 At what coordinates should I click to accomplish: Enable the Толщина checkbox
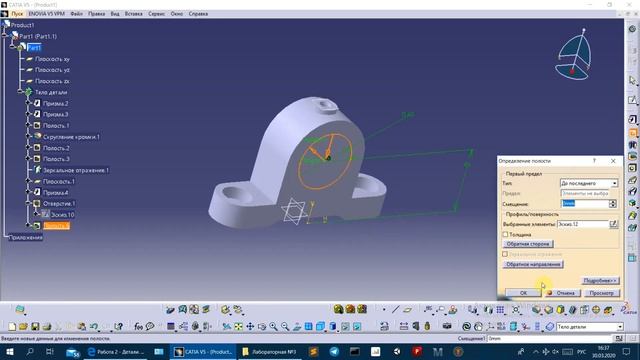(x=505, y=234)
